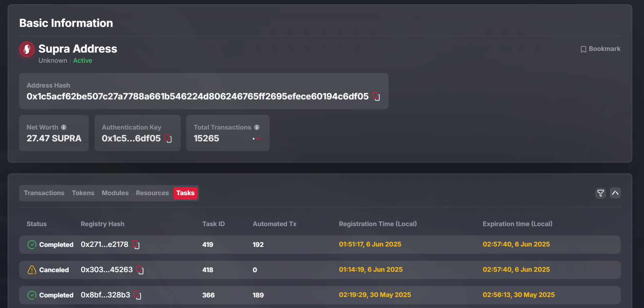Select Task ID 419 cell

click(x=208, y=245)
